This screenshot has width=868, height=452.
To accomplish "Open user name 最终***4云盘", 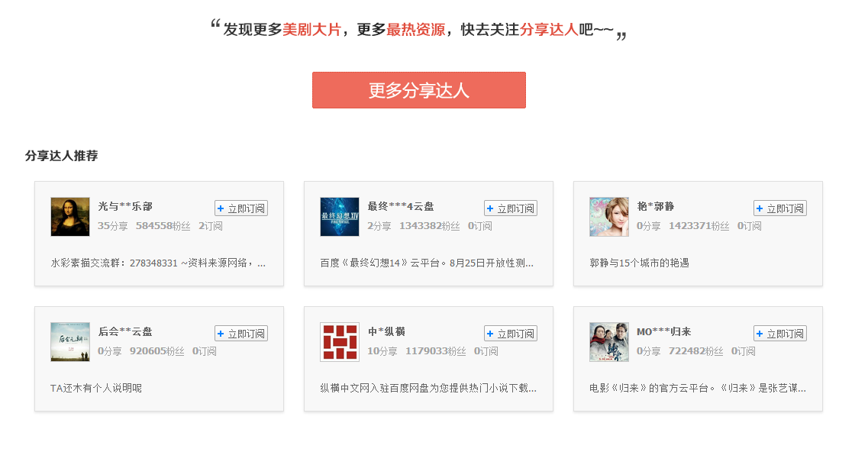I will click(401, 207).
